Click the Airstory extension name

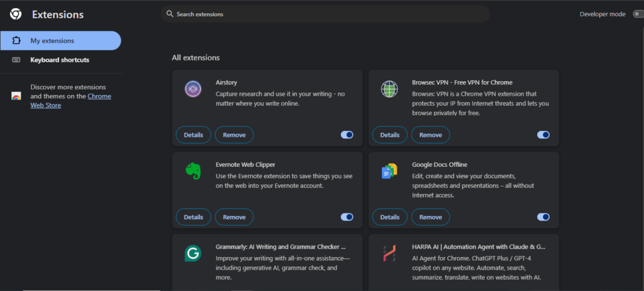coord(226,83)
